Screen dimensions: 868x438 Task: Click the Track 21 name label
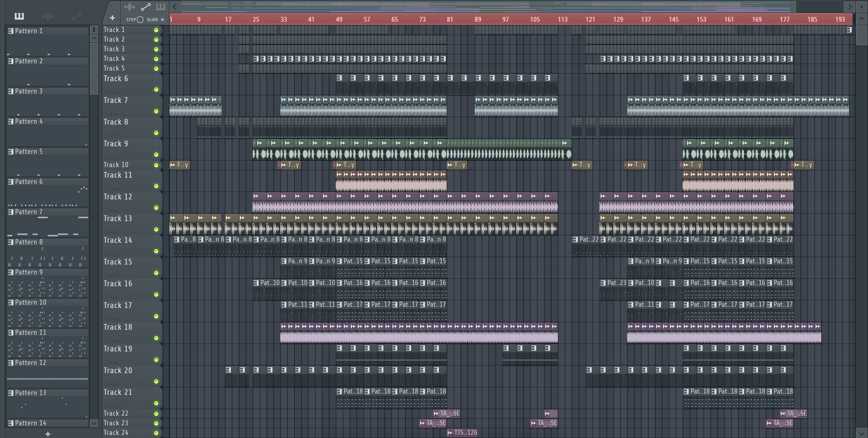click(118, 392)
